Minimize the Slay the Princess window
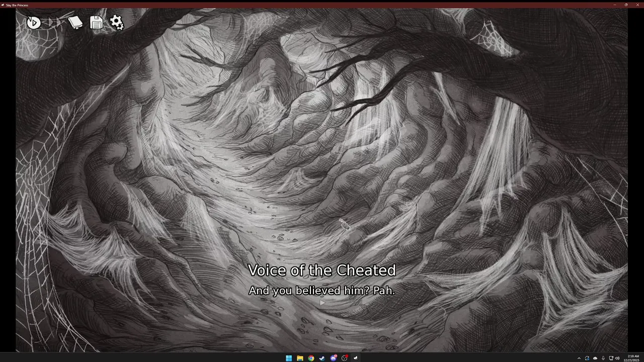Viewport: 644px width, 362px height. pos(615,5)
